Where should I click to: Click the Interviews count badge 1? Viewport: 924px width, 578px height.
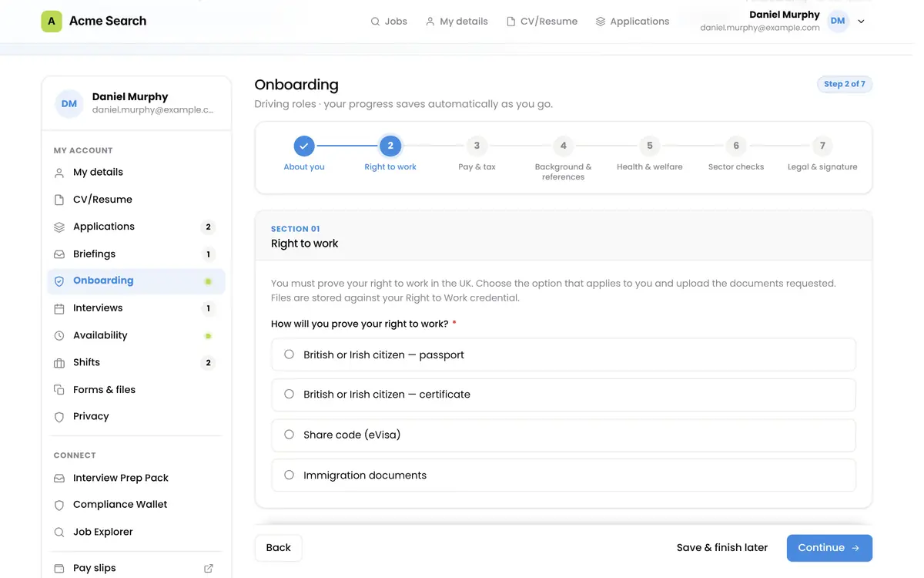(208, 309)
